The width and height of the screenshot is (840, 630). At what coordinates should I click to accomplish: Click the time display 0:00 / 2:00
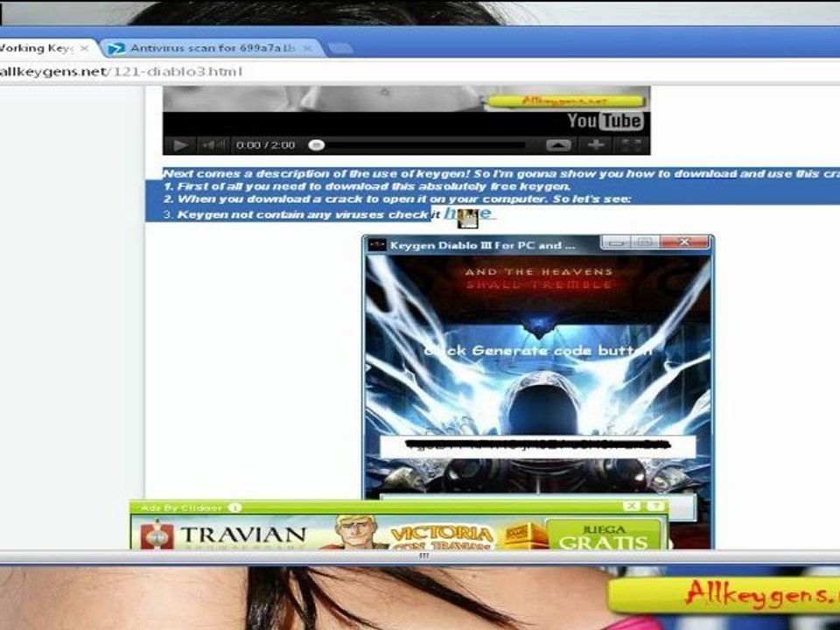265,145
